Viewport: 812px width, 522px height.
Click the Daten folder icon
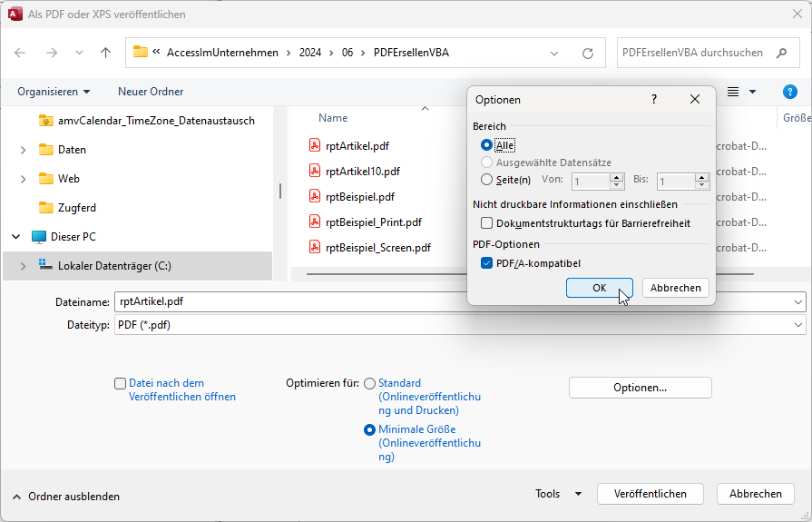[46, 150]
